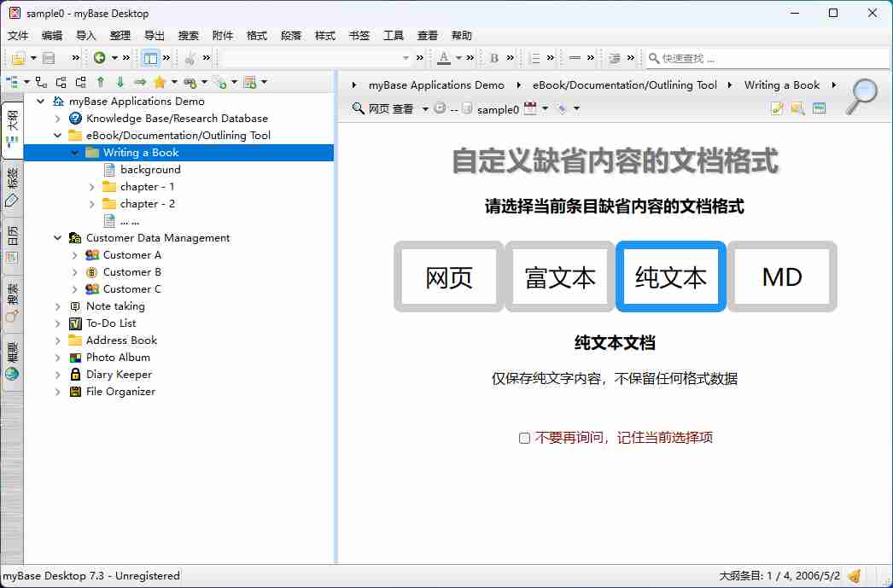The image size is (893, 588).
Task: Click the font color button with underline swatch
Action: pyautogui.click(x=444, y=58)
